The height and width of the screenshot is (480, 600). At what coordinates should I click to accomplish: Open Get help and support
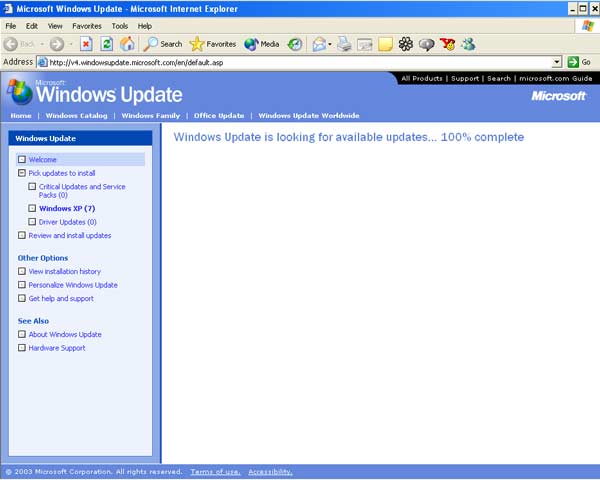point(61,299)
